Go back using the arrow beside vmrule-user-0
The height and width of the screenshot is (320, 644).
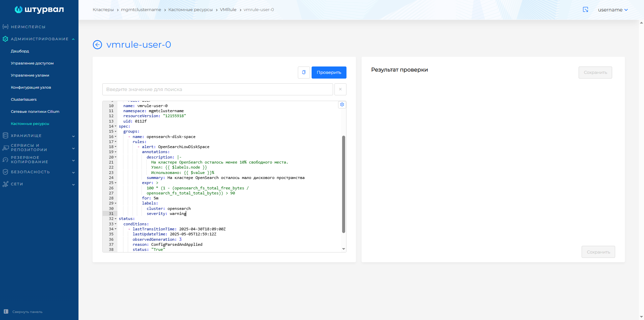(x=97, y=45)
